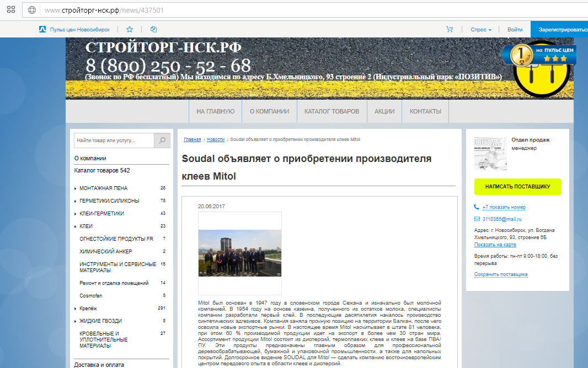588x368 pixels.
Task: Click the Отдел продаж contact name
Action: 531,139
